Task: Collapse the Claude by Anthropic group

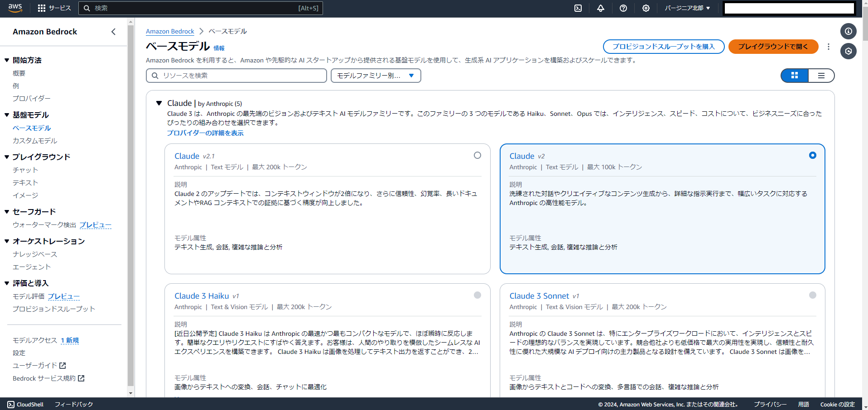Action: click(159, 103)
